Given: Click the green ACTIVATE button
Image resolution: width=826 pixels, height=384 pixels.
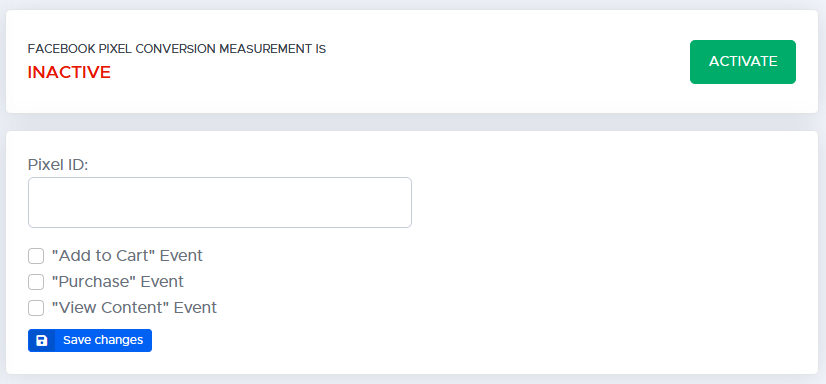Looking at the screenshot, I should point(743,62).
